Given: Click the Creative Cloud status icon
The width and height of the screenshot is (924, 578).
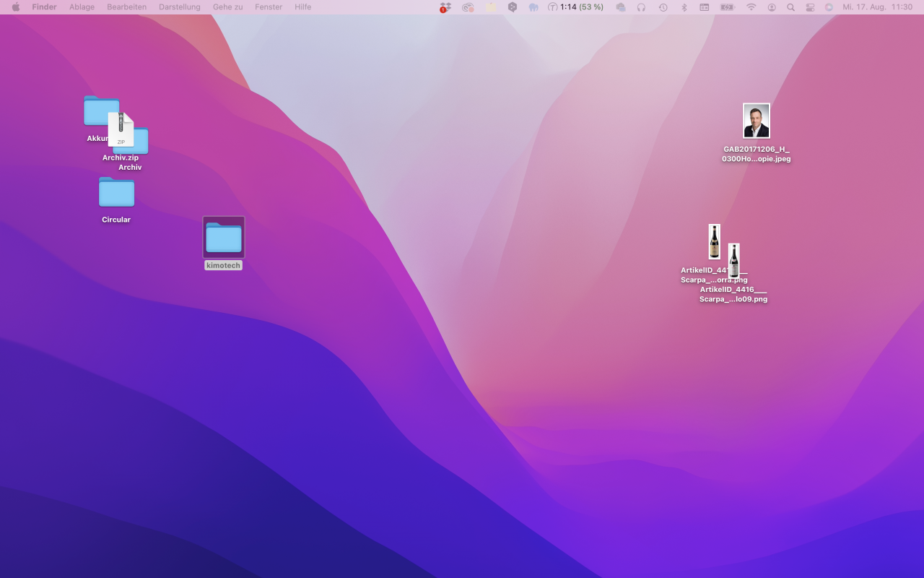Looking at the screenshot, I should 468,7.
